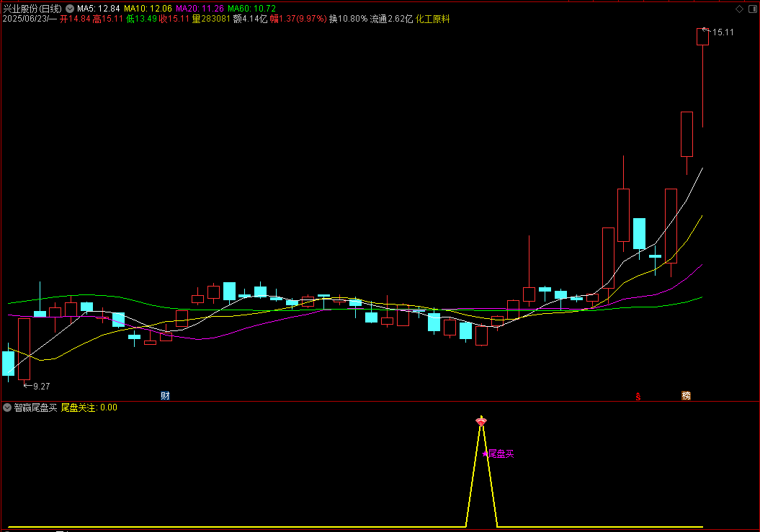Toggle the side panel icon in the top-right corner

(x=754, y=9)
